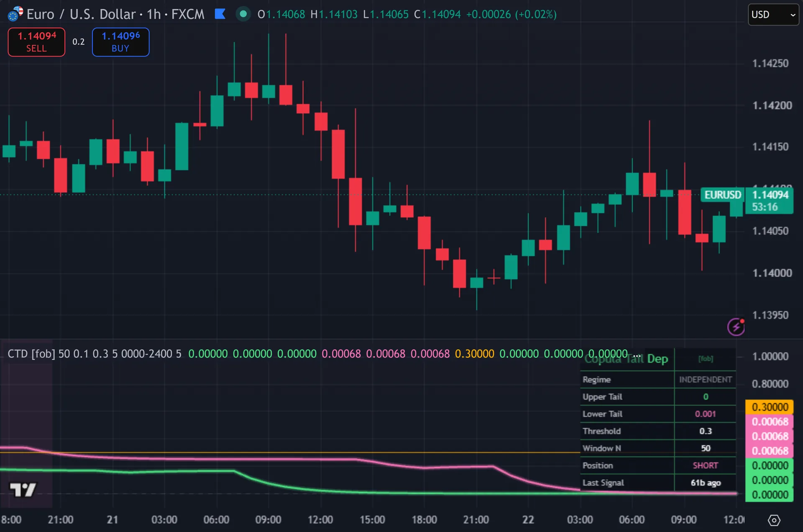Screen dimensions: 803x532
Task: Click the blue flag marker icon
Action: click(220, 14)
